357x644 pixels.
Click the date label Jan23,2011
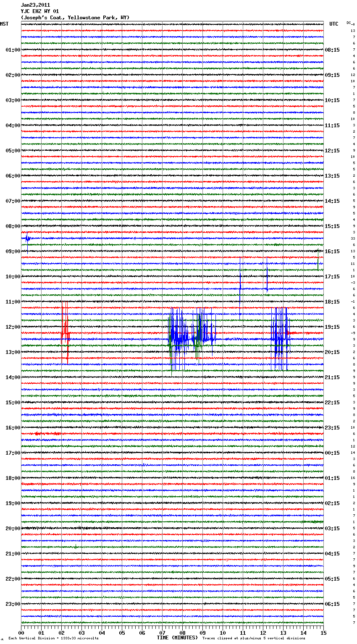tap(35, 5)
